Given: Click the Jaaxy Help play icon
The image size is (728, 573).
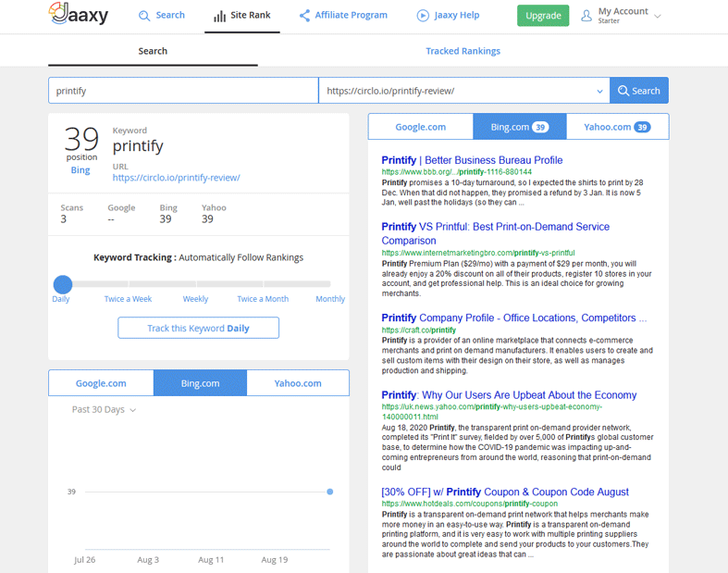Looking at the screenshot, I should (423, 16).
